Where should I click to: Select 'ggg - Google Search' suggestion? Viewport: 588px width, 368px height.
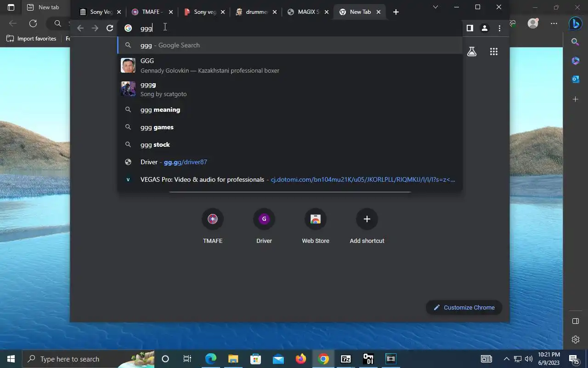click(290, 45)
